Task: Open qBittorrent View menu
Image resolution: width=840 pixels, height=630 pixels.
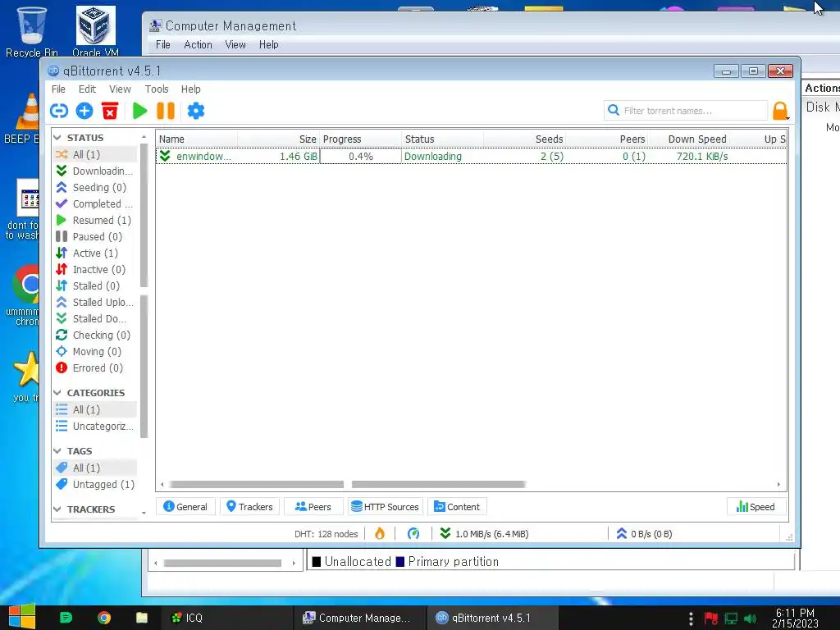Action: (x=120, y=89)
